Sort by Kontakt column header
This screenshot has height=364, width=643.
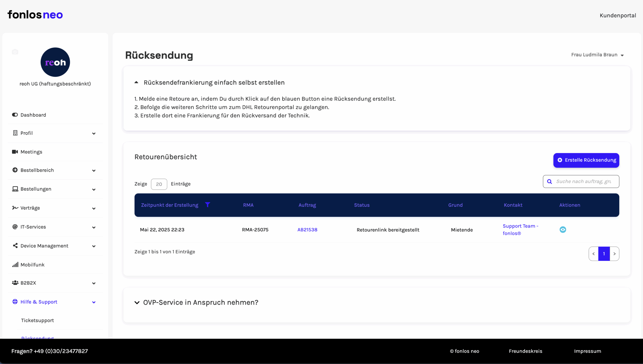(513, 205)
